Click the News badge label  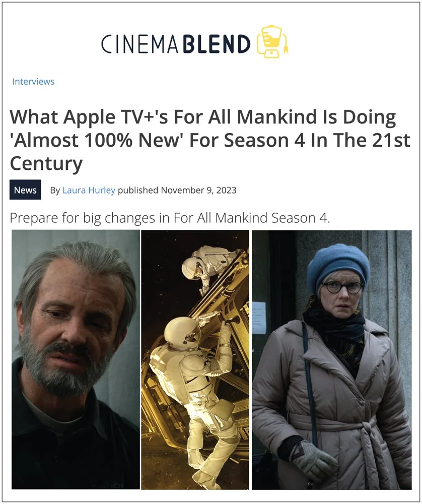tap(25, 190)
